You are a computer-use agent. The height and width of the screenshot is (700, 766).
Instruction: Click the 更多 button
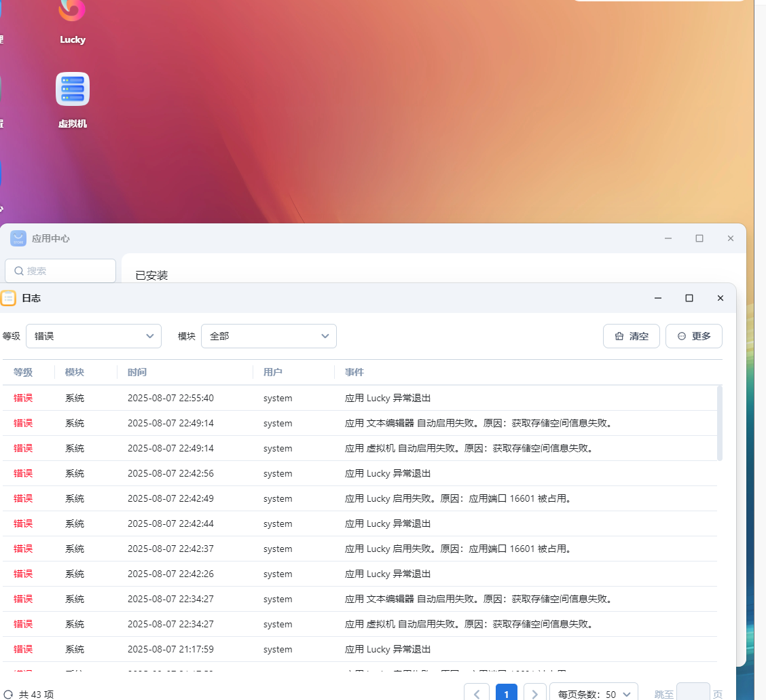coord(694,336)
